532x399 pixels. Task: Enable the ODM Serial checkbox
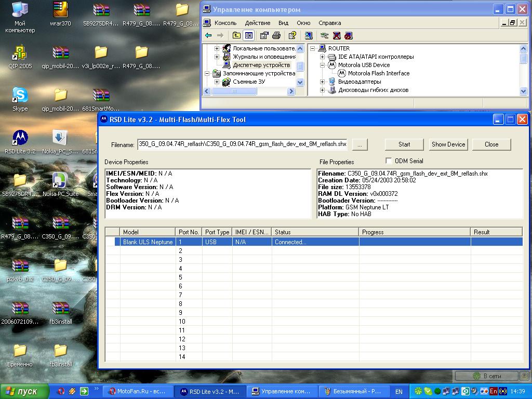tap(389, 161)
